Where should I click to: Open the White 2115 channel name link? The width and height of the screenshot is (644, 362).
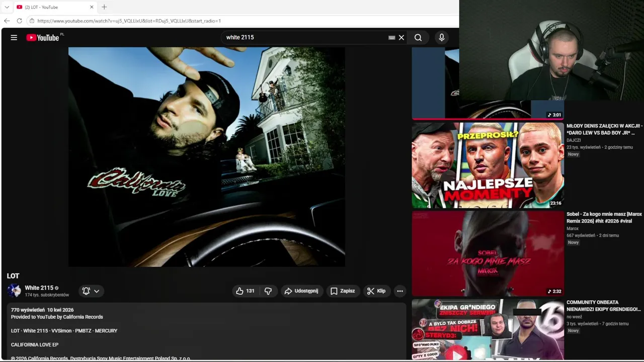point(39,288)
